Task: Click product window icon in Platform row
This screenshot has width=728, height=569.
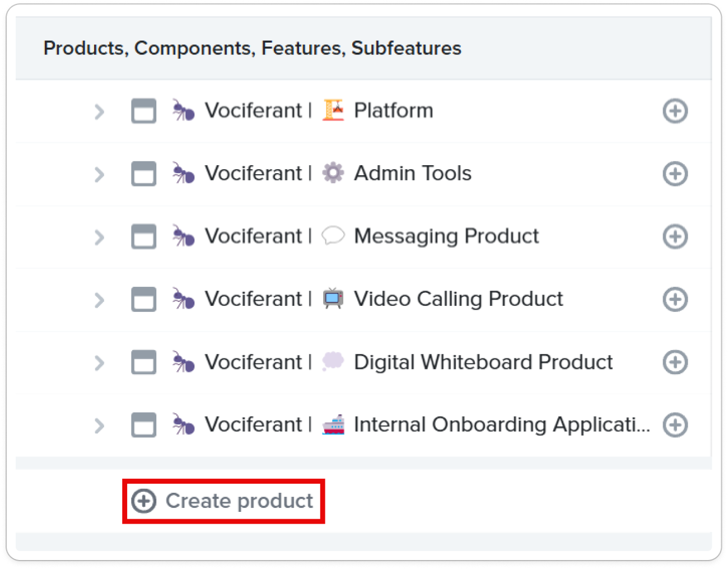Action: (x=143, y=111)
